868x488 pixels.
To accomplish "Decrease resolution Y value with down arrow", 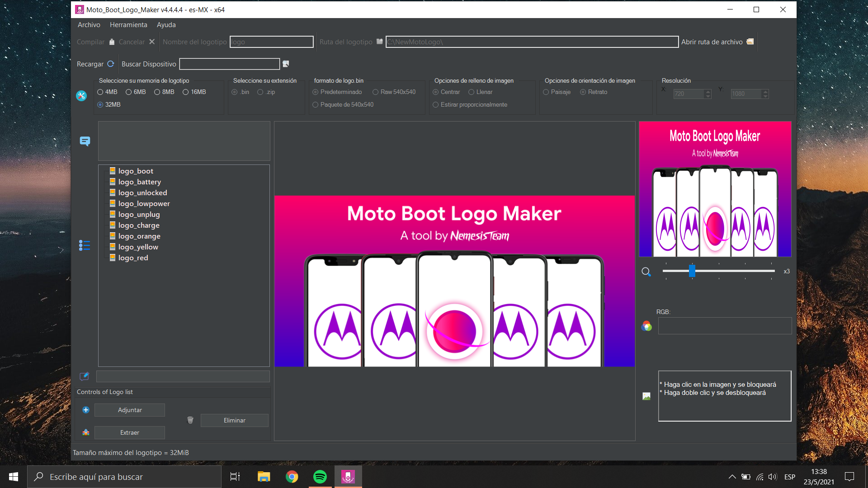I will tap(765, 96).
